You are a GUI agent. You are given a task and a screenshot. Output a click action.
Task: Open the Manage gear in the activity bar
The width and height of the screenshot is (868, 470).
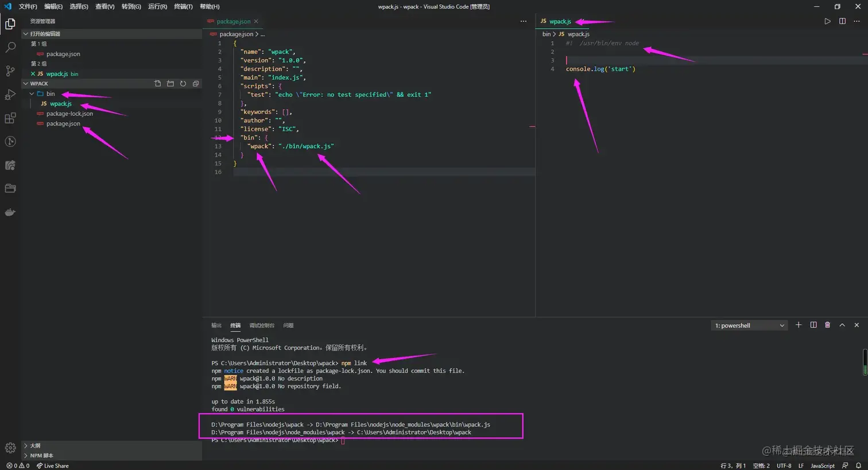pyautogui.click(x=10, y=448)
